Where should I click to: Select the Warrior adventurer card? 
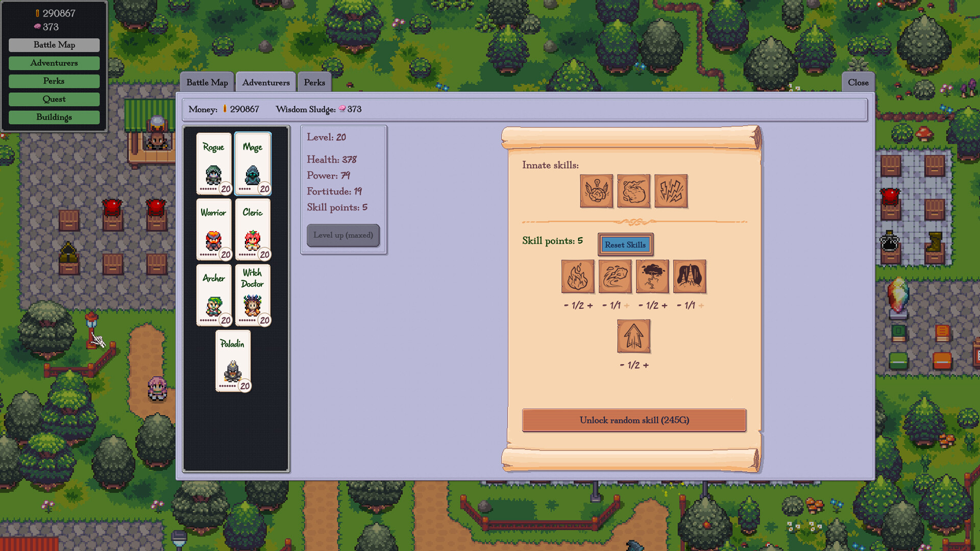(x=214, y=230)
